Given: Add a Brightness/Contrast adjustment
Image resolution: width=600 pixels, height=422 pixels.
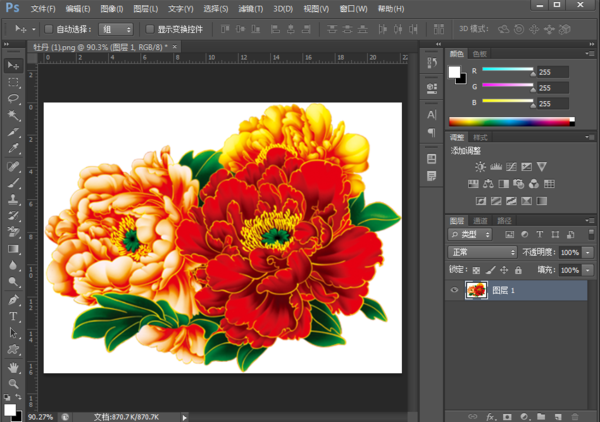Looking at the screenshot, I should click(x=481, y=166).
